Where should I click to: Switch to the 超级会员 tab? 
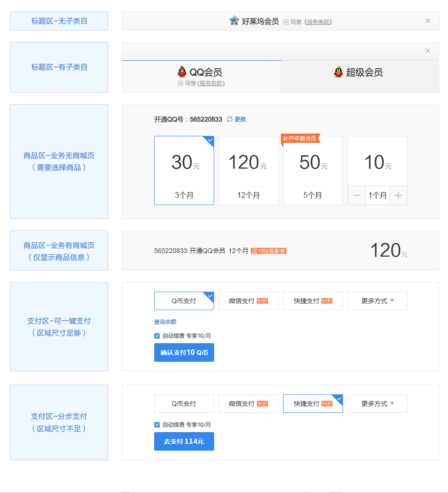pos(360,76)
